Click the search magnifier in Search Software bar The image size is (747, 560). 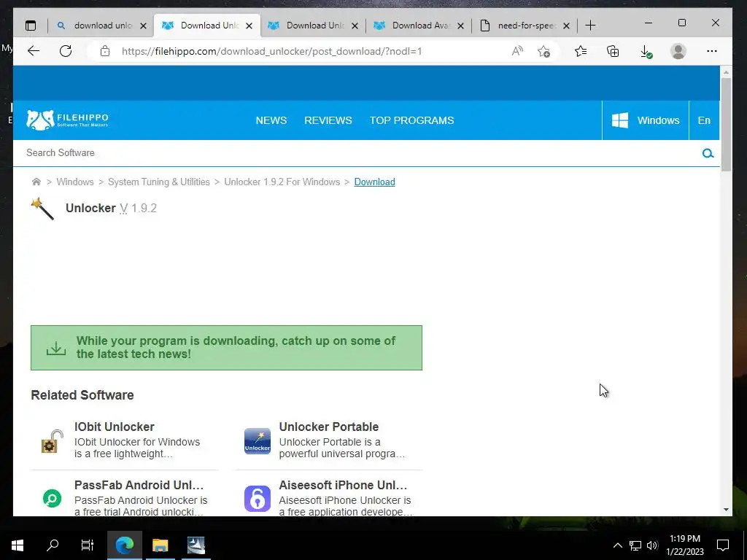708,153
